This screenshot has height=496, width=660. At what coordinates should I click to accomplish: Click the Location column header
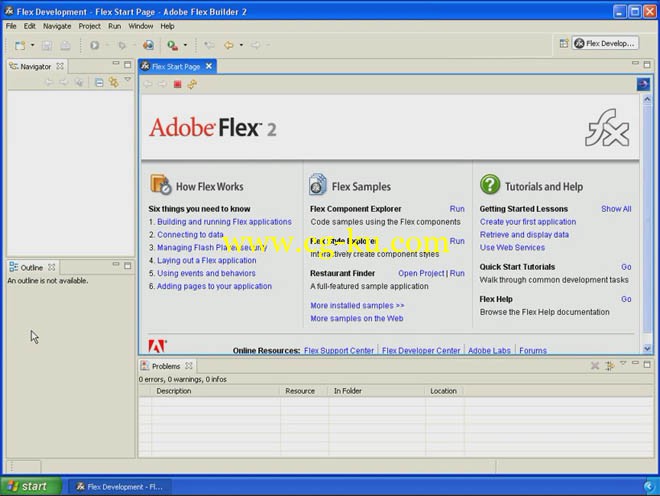click(443, 391)
